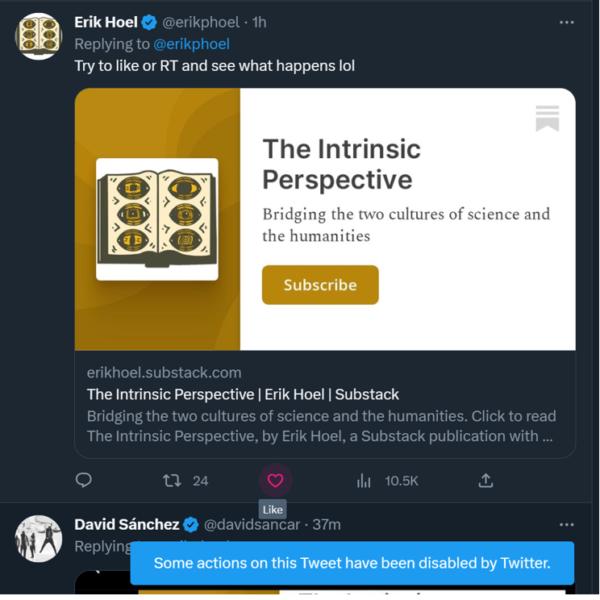Viewport: 600px width, 600px height.
Task: Open The Intrinsic Perspective Substack link title
Action: pyautogui.click(x=243, y=394)
